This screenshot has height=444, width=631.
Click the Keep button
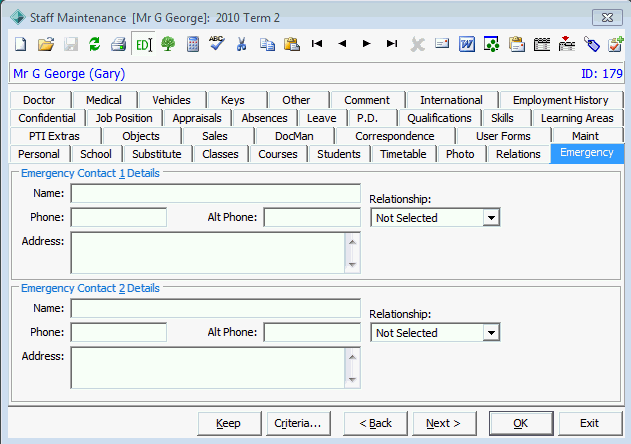tap(229, 423)
